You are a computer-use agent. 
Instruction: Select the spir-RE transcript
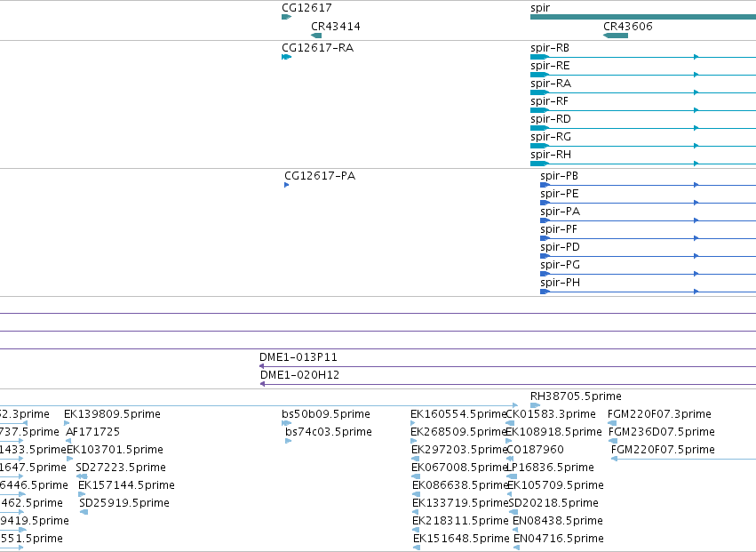point(643,75)
